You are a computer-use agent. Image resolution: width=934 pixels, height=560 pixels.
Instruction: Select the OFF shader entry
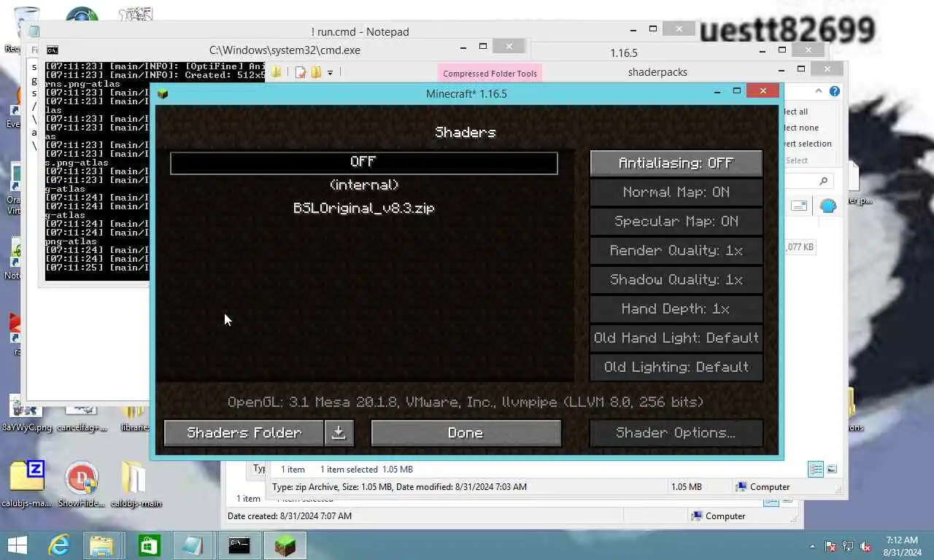click(363, 163)
